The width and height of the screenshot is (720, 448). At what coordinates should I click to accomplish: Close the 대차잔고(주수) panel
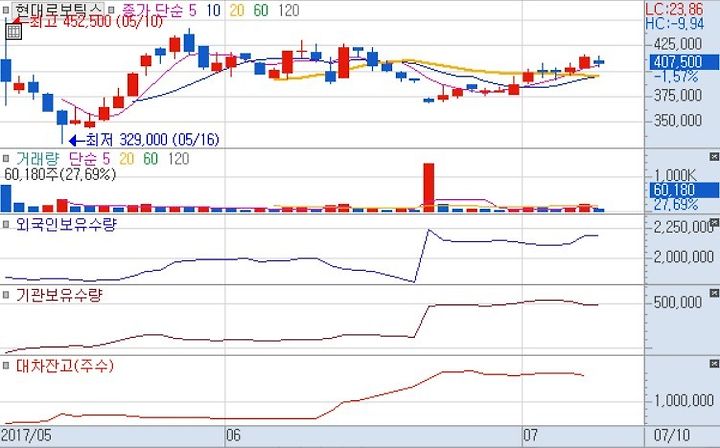[x=714, y=364]
